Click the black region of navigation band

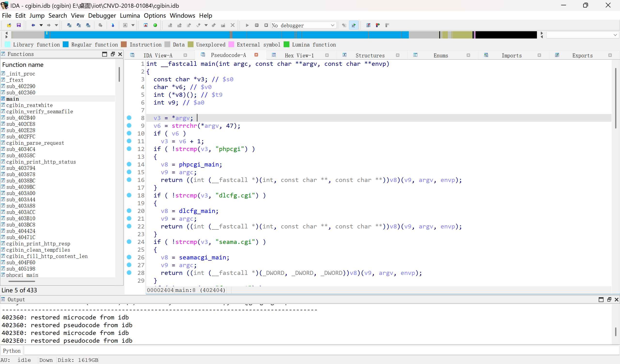tap(506, 35)
